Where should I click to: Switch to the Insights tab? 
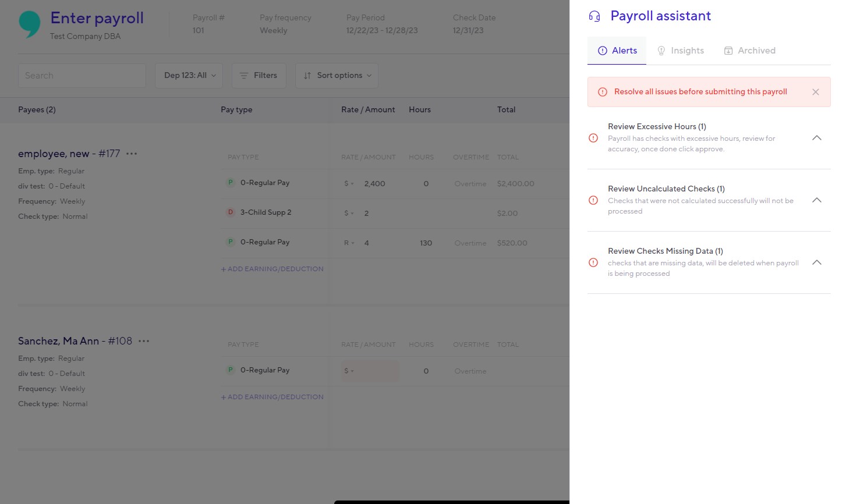tap(681, 51)
